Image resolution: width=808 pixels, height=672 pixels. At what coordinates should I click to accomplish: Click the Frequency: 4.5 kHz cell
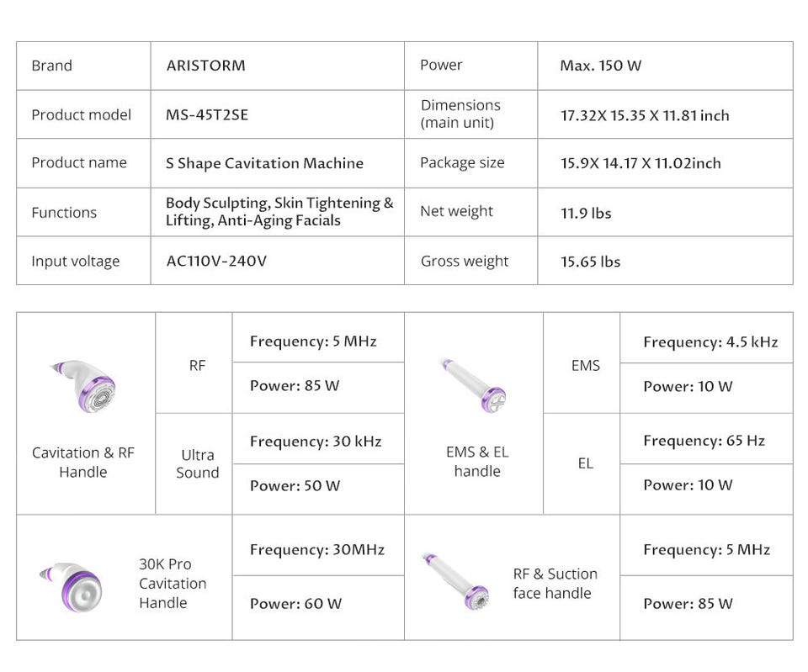coord(710,341)
